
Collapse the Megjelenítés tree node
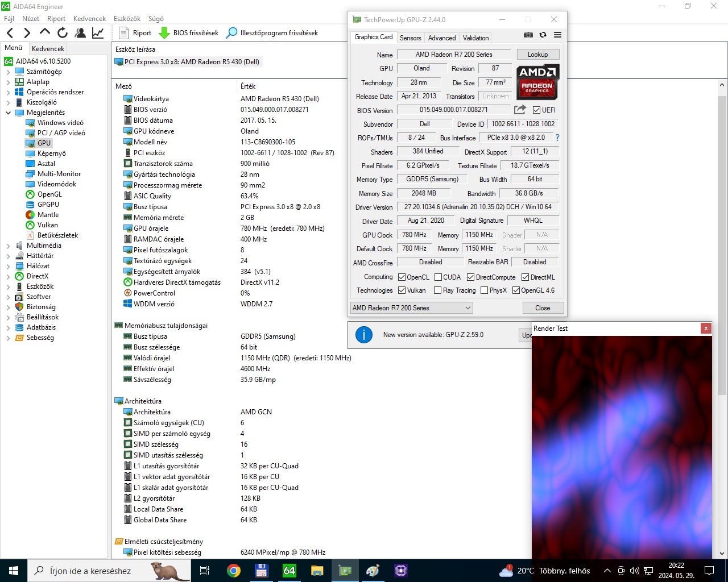coord(8,113)
